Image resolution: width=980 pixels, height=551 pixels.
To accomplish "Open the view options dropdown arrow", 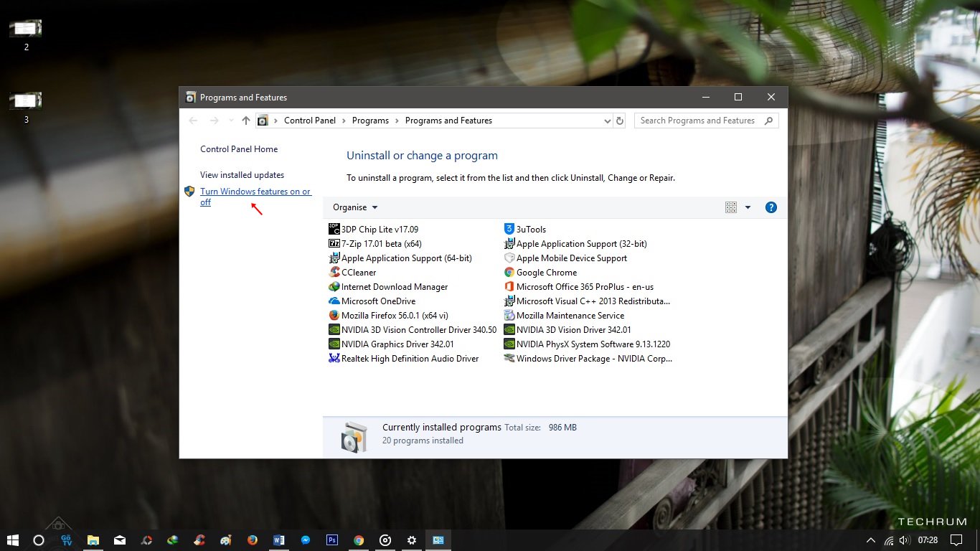I will pyautogui.click(x=748, y=207).
